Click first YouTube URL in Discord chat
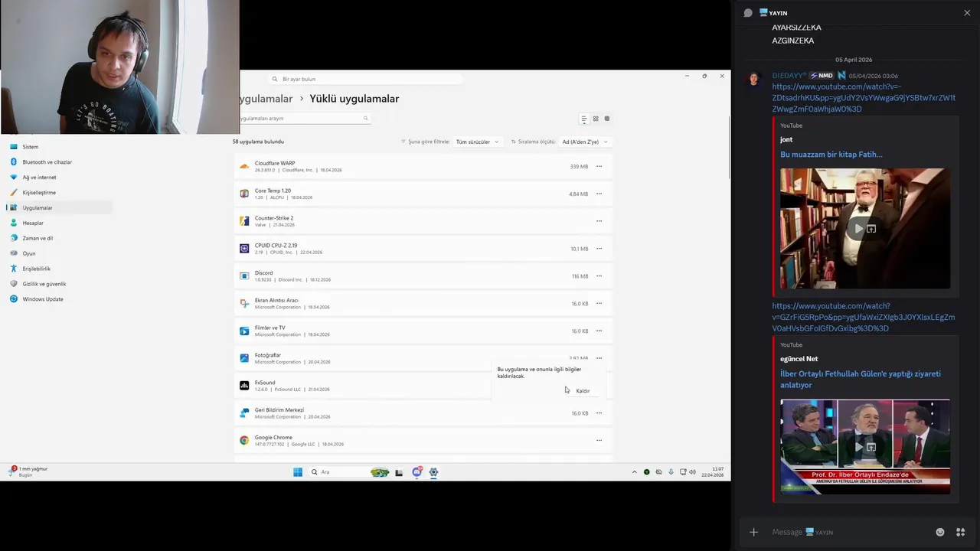The width and height of the screenshot is (980, 551). (x=864, y=98)
